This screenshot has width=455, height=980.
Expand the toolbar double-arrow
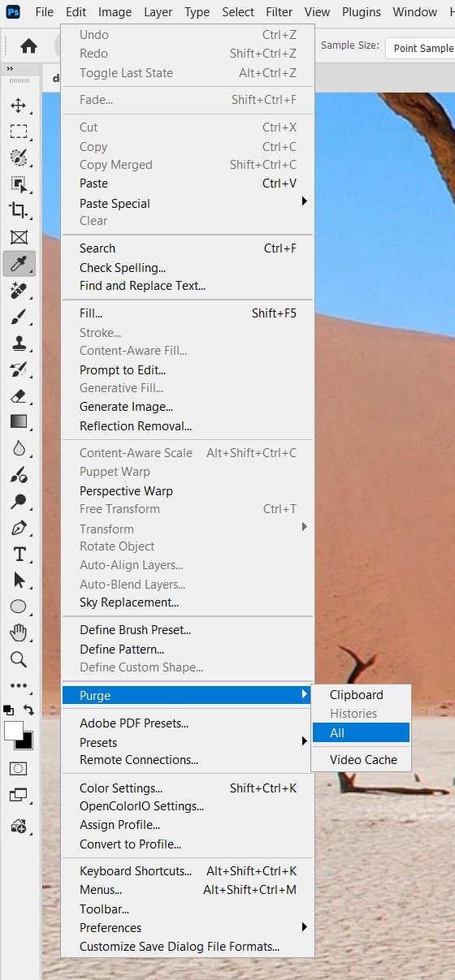point(10,69)
